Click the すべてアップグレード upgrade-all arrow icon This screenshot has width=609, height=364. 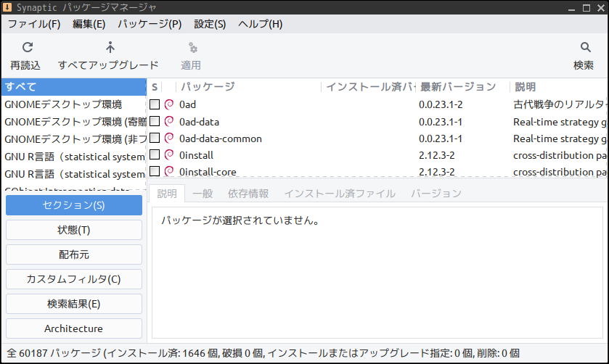pyautogui.click(x=110, y=47)
